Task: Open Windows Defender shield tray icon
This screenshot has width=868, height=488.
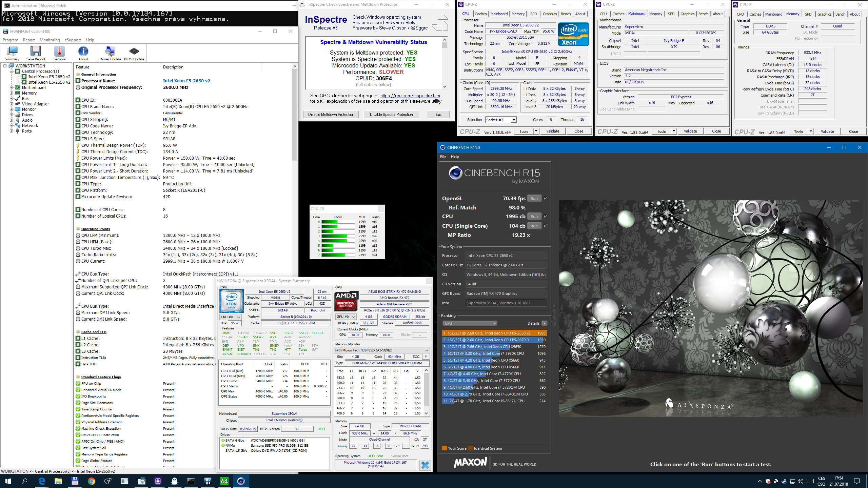Action: click(768, 481)
